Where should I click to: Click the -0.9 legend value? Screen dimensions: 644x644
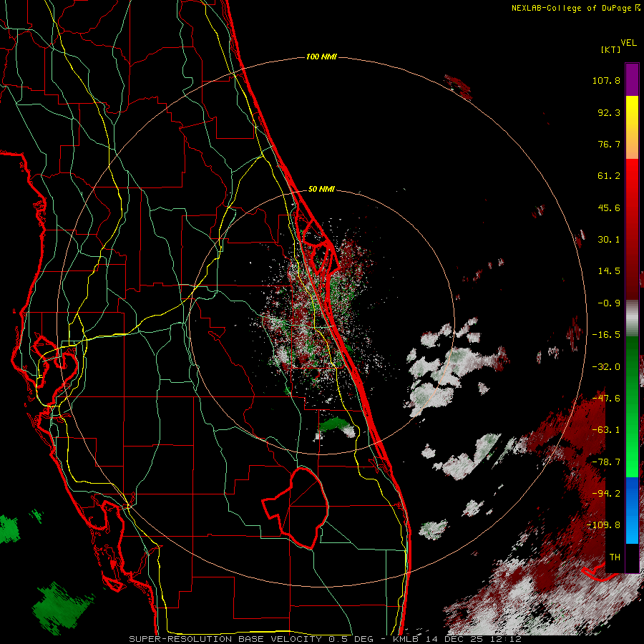point(609,303)
